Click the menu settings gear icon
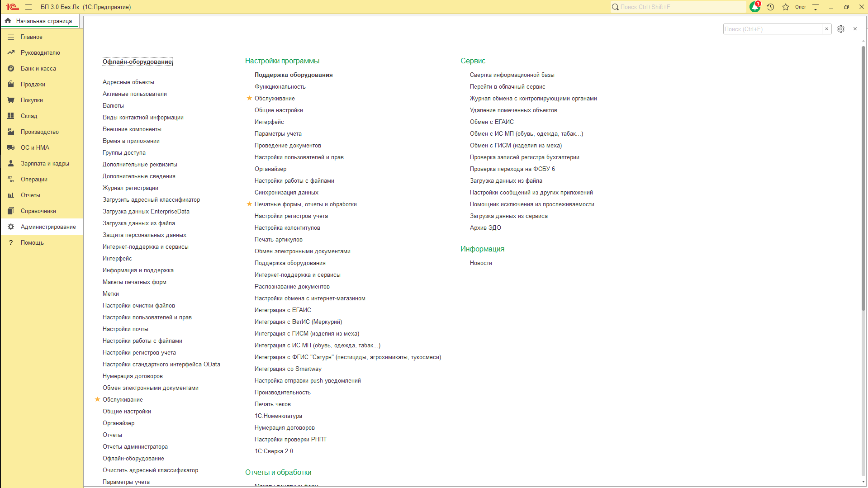 click(841, 29)
